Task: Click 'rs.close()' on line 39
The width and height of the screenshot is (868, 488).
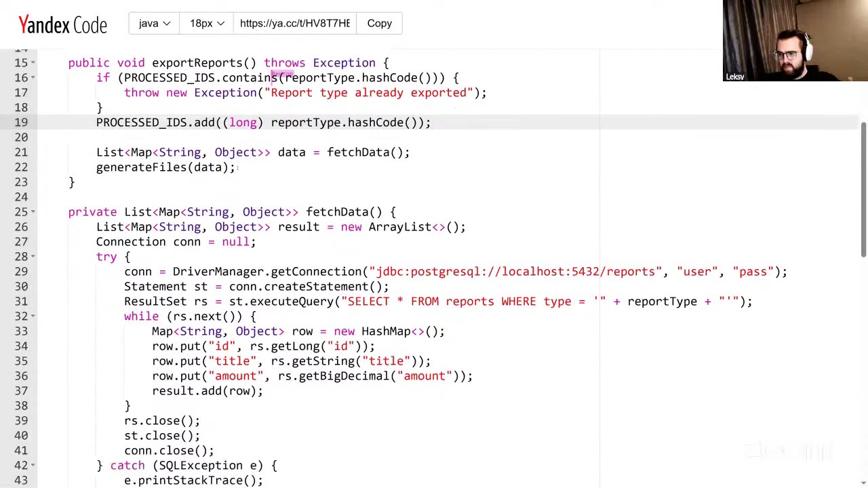Action: coord(159,421)
